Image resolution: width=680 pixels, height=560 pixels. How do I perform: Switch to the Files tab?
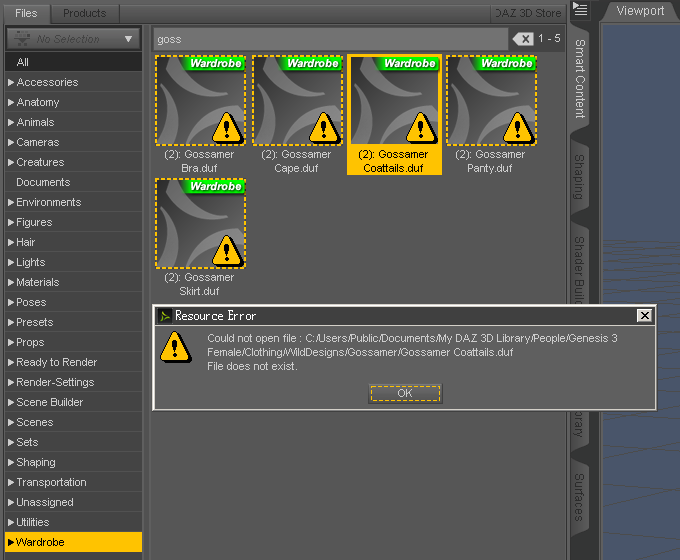tap(26, 13)
